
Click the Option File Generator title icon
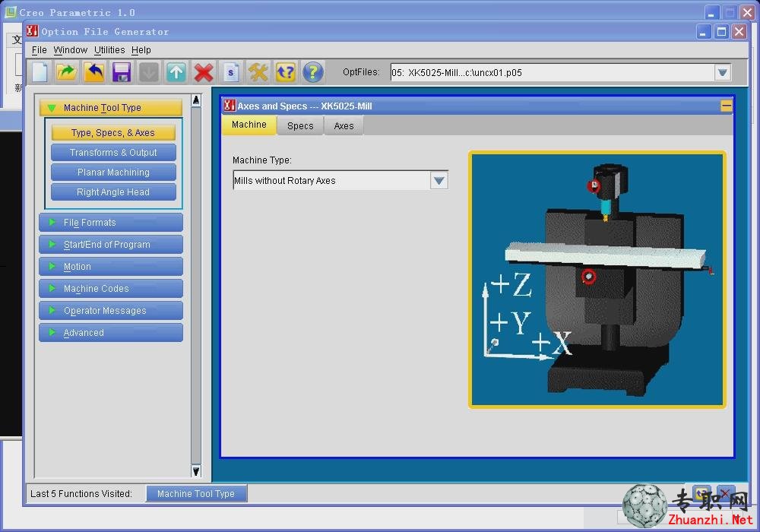pos(33,31)
